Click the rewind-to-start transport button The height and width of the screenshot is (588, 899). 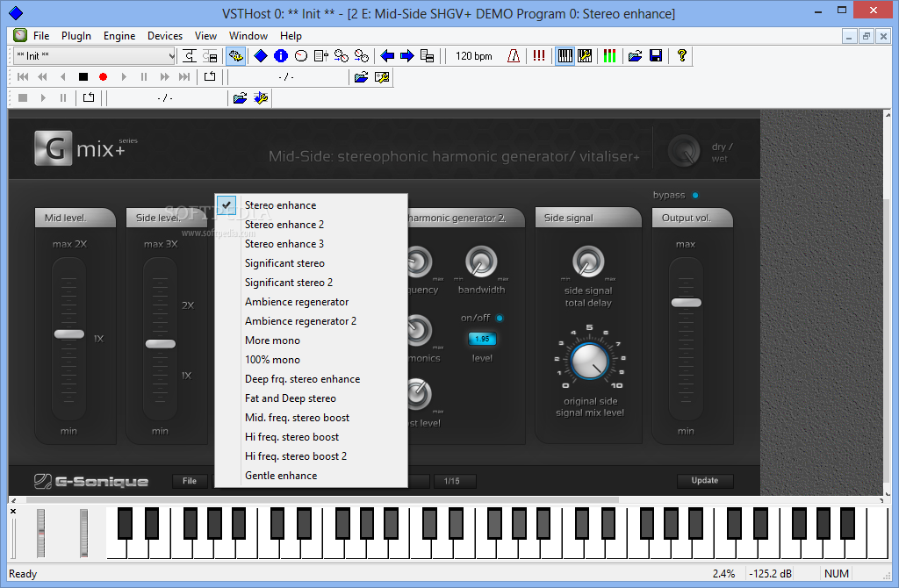23,77
